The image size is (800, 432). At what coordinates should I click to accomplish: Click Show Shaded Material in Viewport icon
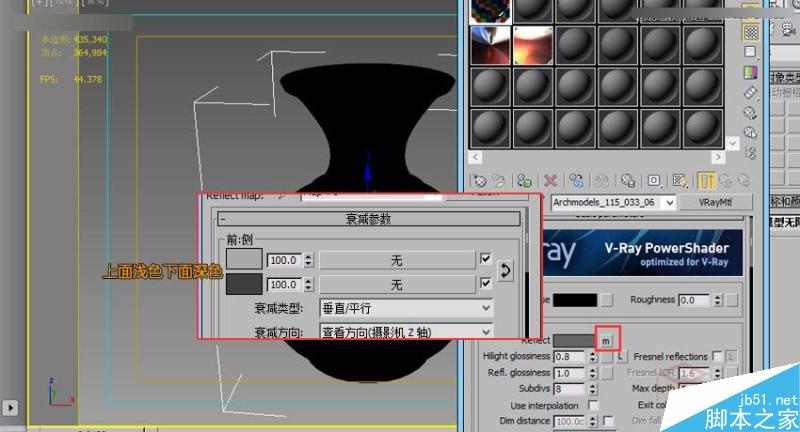(x=680, y=181)
